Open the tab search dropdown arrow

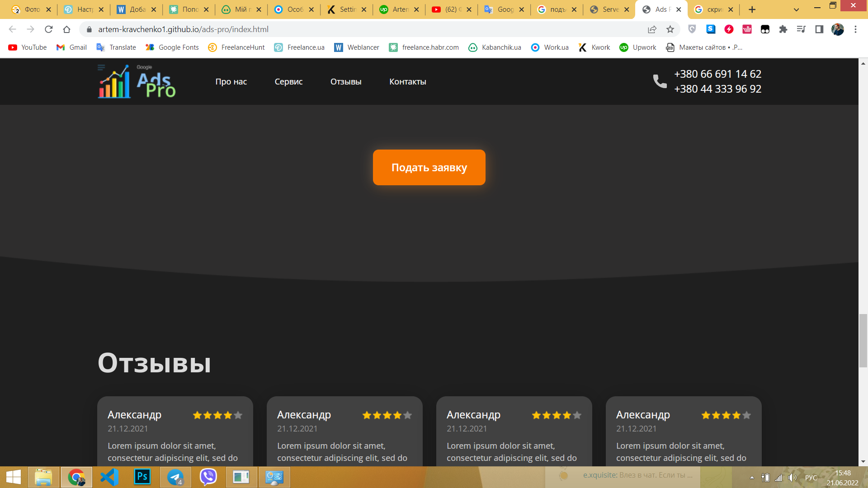click(x=796, y=9)
